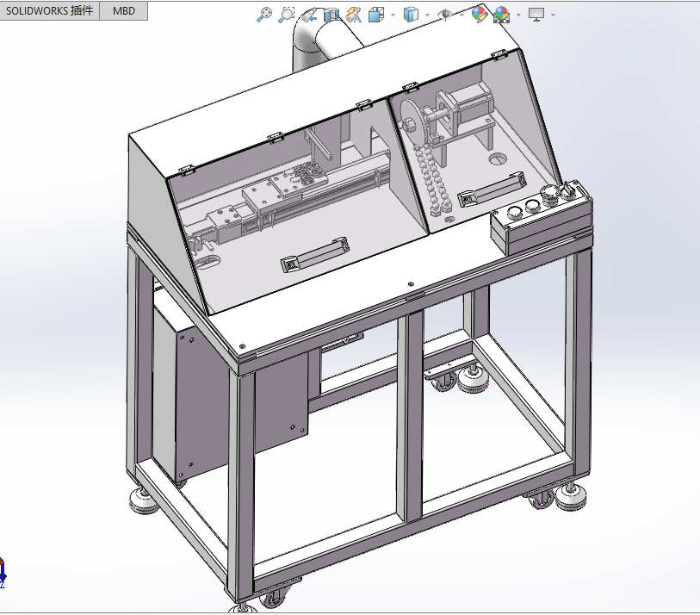
Task: Click the View Settings monitor icon
Action: pyautogui.click(x=536, y=15)
